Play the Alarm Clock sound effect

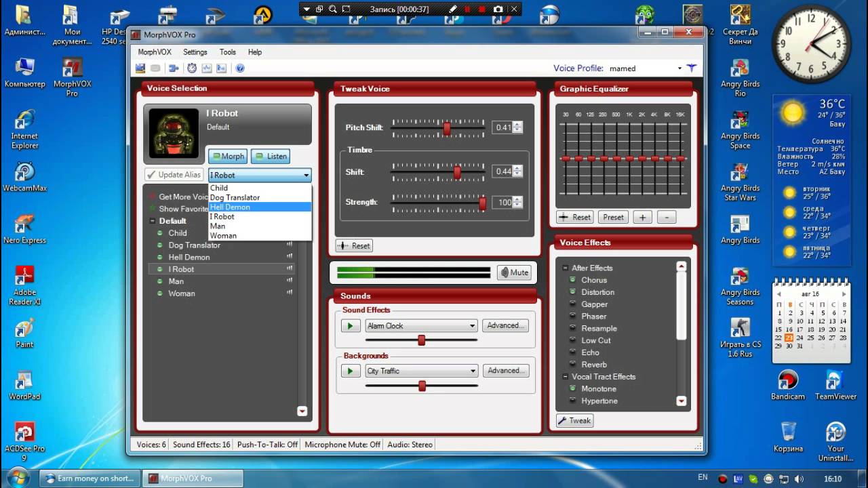[350, 325]
